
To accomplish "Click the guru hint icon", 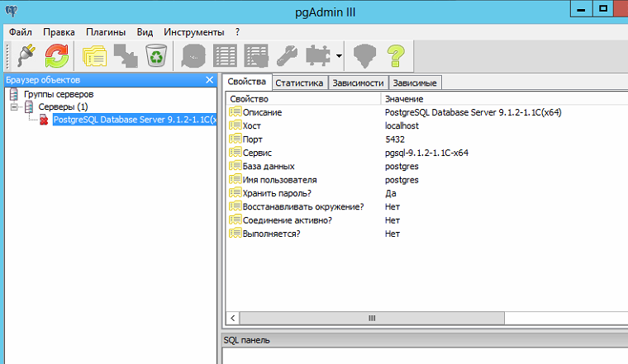I will tap(364, 56).
